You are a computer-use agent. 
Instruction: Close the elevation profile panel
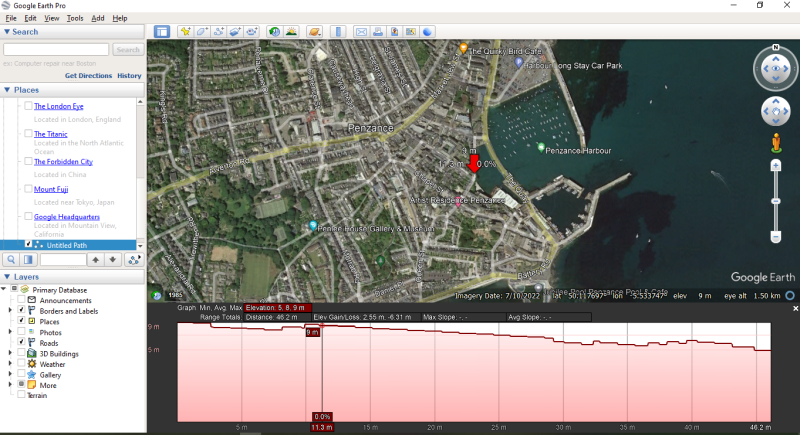[x=795, y=309]
